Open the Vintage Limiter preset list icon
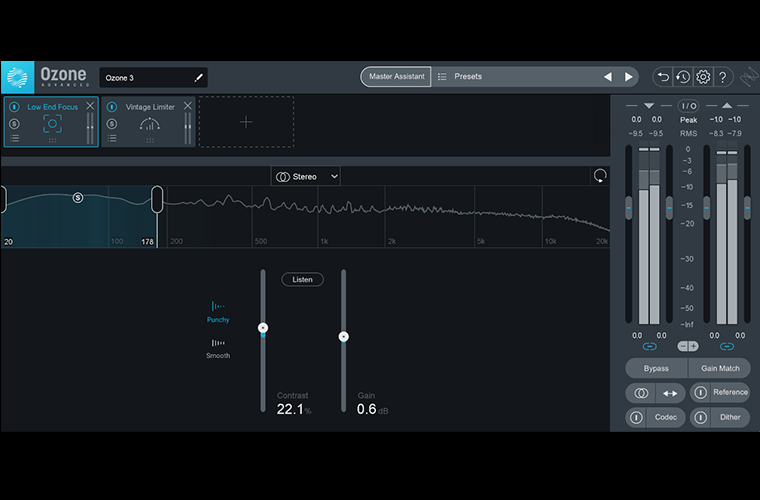The image size is (760, 500). tap(112, 139)
